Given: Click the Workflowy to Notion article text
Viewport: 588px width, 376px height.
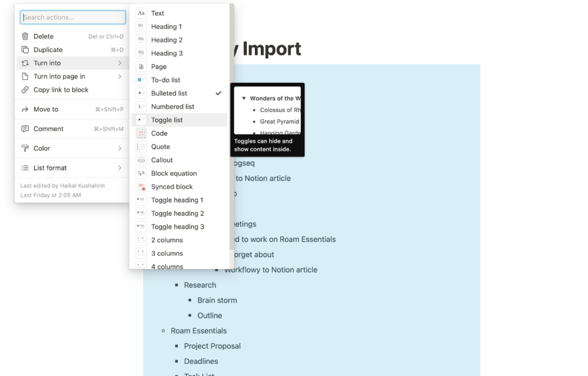Looking at the screenshot, I should [x=271, y=270].
